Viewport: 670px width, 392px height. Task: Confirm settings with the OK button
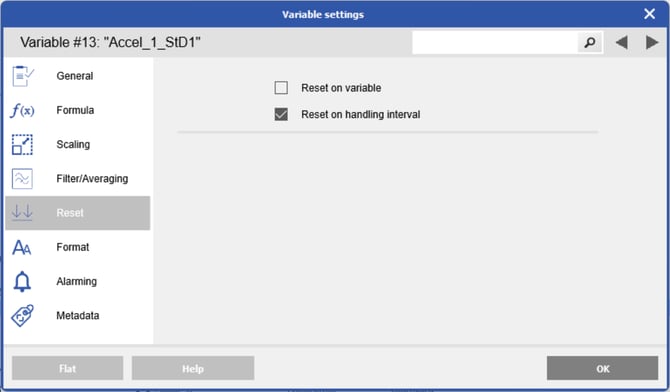pos(602,368)
